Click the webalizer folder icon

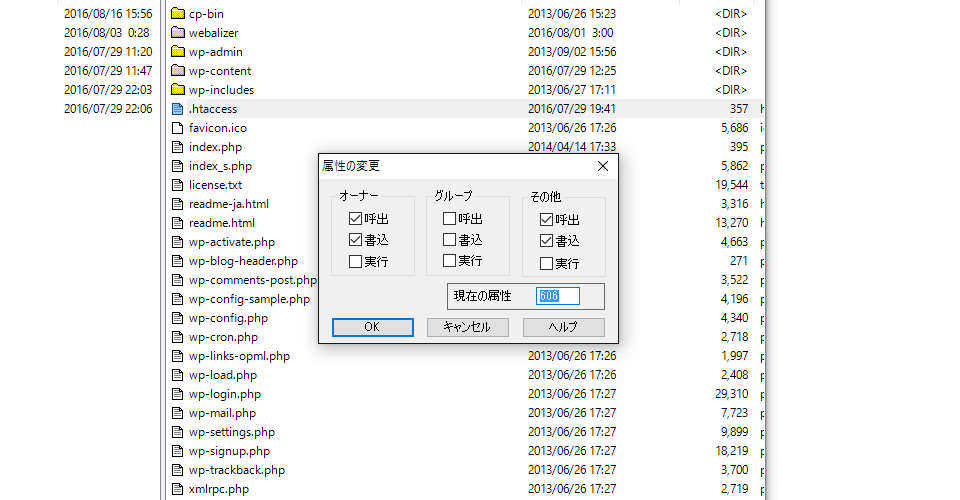(x=178, y=32)
